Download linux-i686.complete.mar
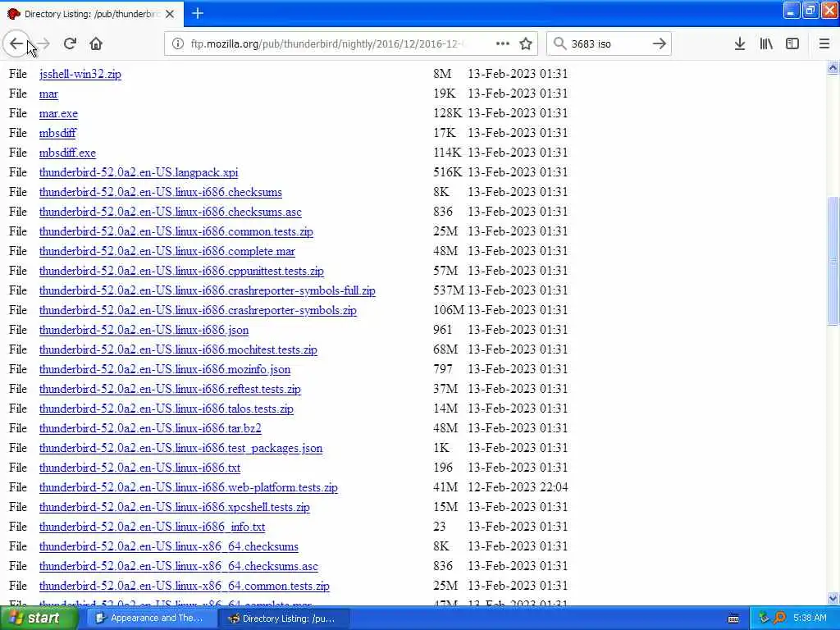The width and height of the screenshot is (840, 630). click(167, 251)
